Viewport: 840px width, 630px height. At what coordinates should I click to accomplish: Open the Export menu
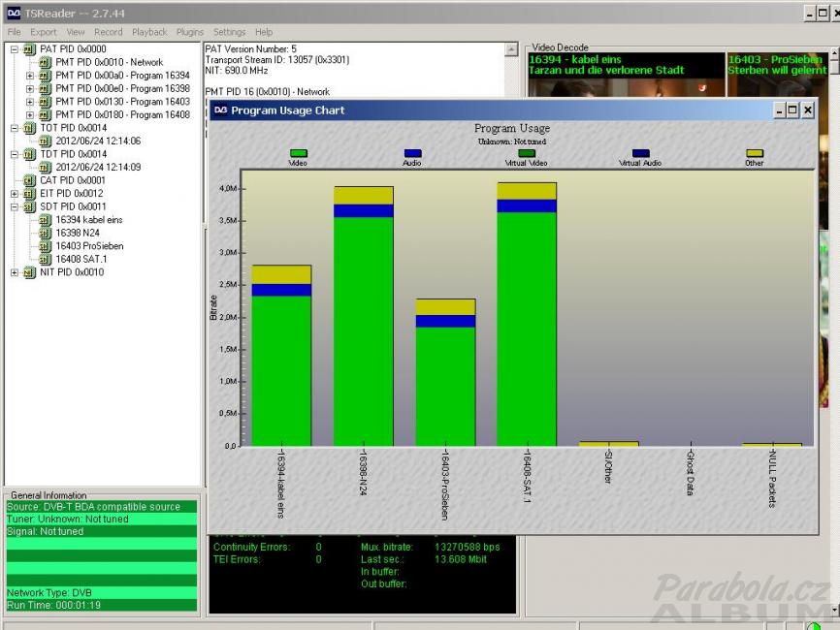(44, 32)
